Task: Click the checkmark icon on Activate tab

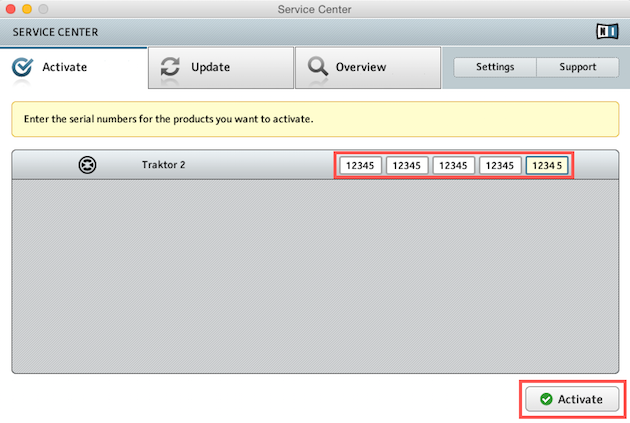Action: [22, 67]
